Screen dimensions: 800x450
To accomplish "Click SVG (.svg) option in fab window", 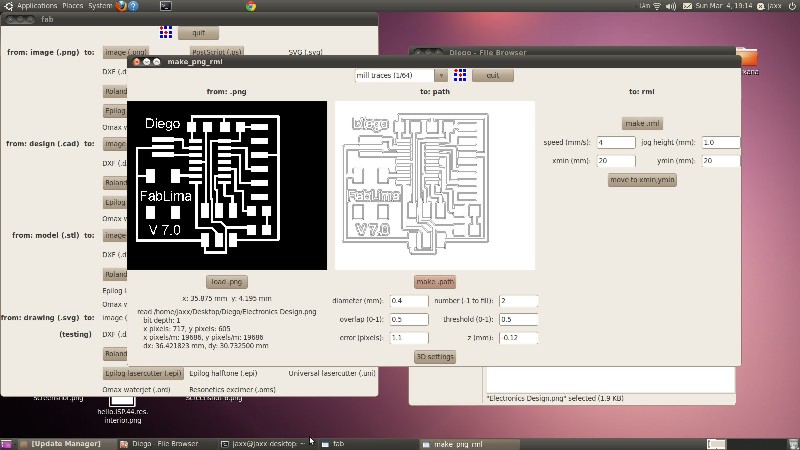I will (x=305, y=52).
